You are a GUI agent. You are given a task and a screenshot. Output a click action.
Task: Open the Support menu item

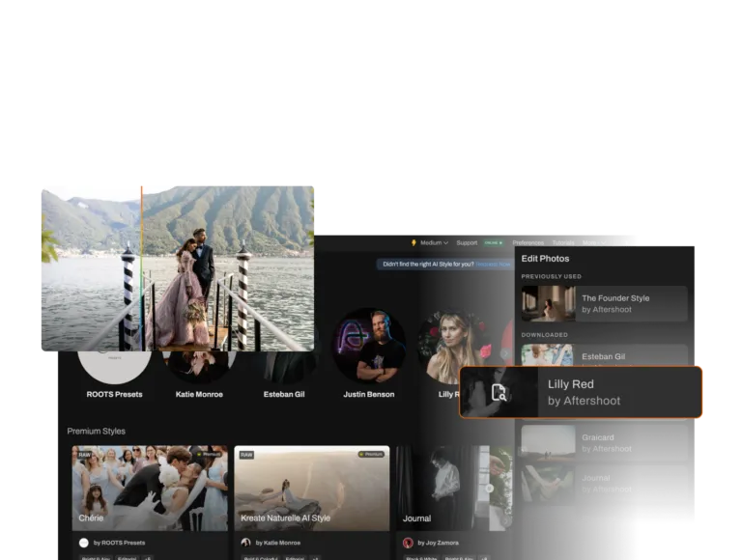[467, 243]
